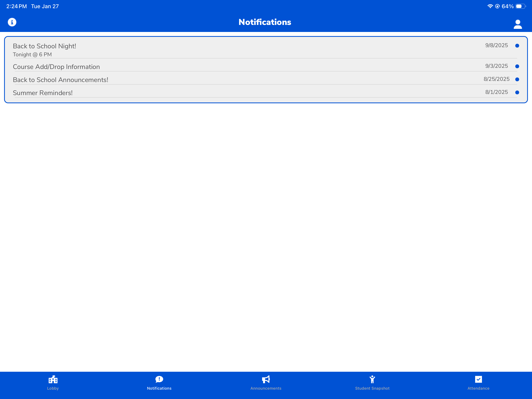
Task: Switch to the Lobby tab label
Action: 53,388
